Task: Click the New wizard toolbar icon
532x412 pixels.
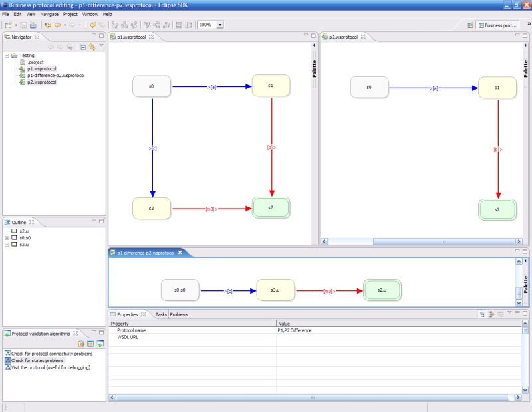Action: click(x=8, y=25)
